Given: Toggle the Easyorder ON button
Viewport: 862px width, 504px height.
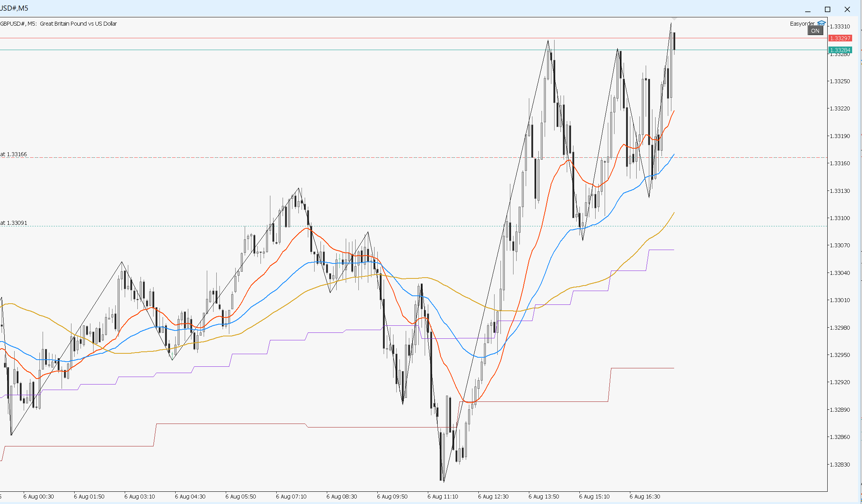Looking at the screenshot, I should (815, 31).
